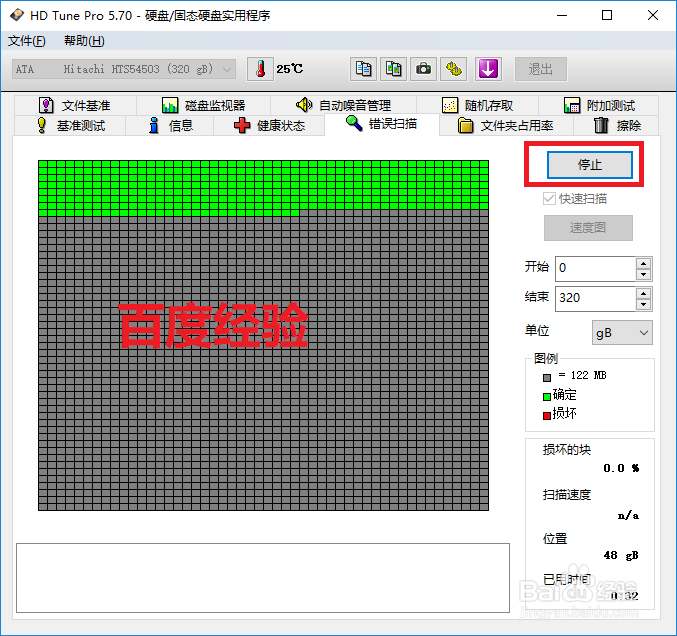Image resolution: width=677 pixels, height=636 pixels.
Task: Switch to the 随机存取 tab
Action: pos(478,105)
